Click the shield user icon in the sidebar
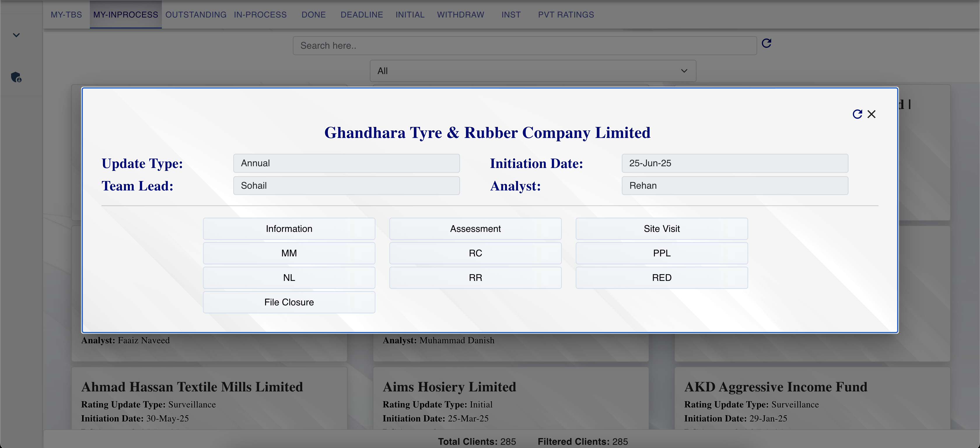Screen dimensions: 980x448 16,77
